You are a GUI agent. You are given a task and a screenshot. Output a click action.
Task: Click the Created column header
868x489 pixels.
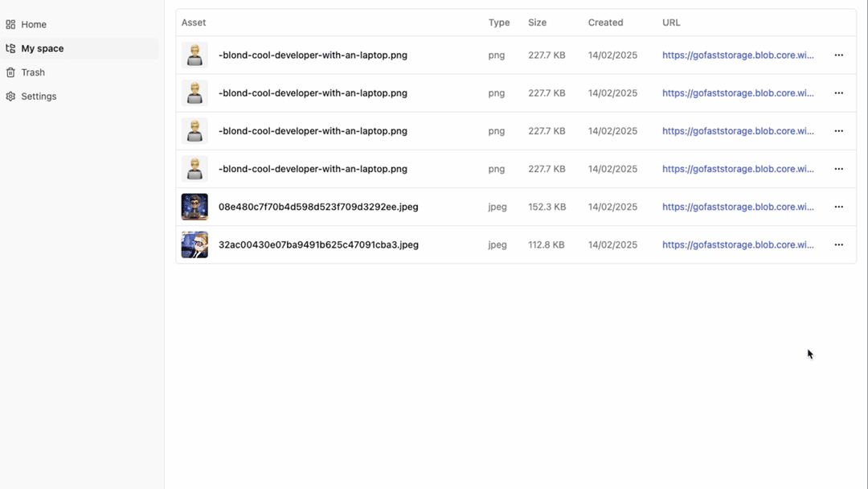(605, 23)
